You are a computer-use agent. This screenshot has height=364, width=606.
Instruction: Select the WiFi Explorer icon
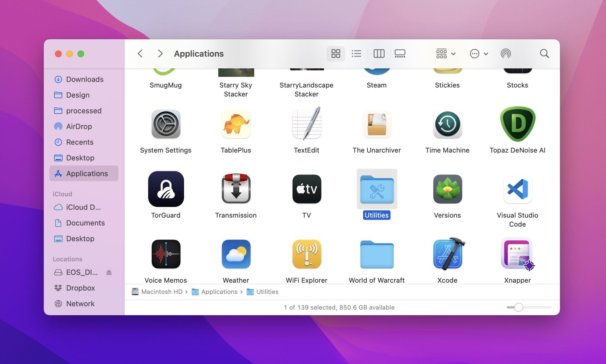tap(307, 254)
